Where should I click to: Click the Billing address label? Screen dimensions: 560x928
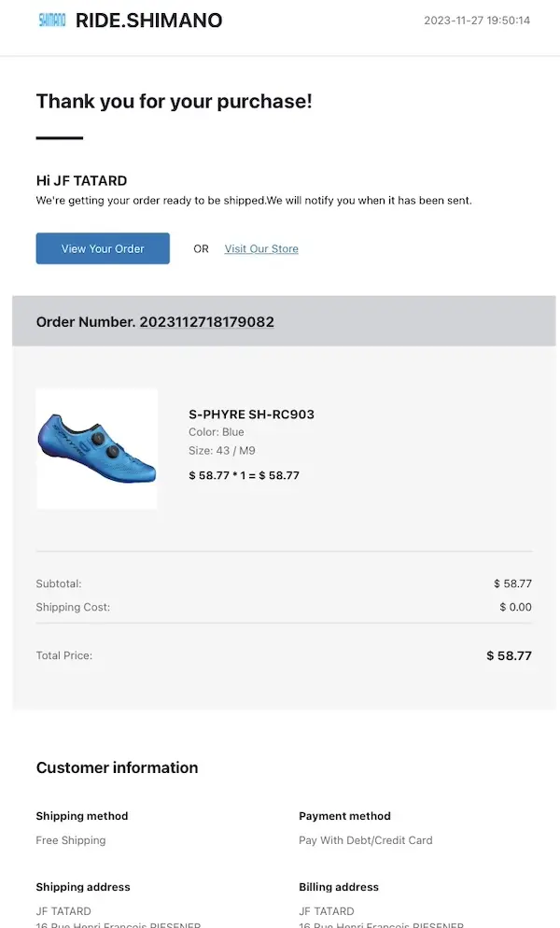pos(341,887)
